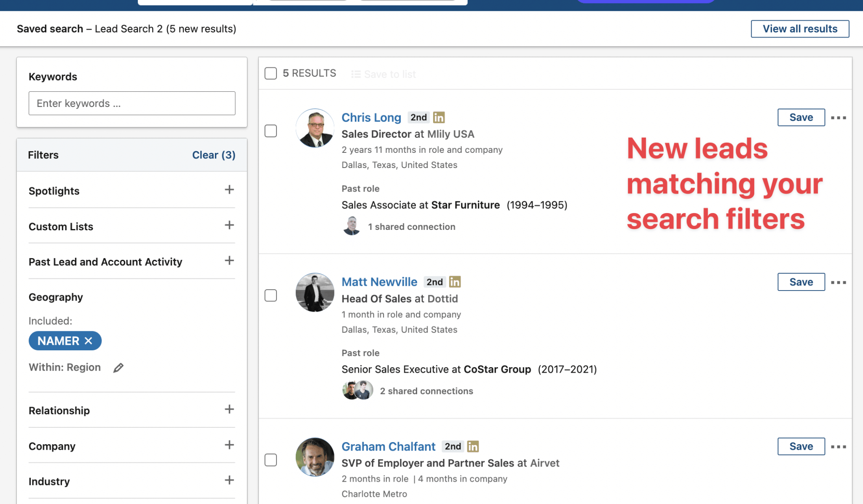This screenshot has width=863, height=504.
Task: Open Matt Newville's profile name link
Action: tap(379, 282)
